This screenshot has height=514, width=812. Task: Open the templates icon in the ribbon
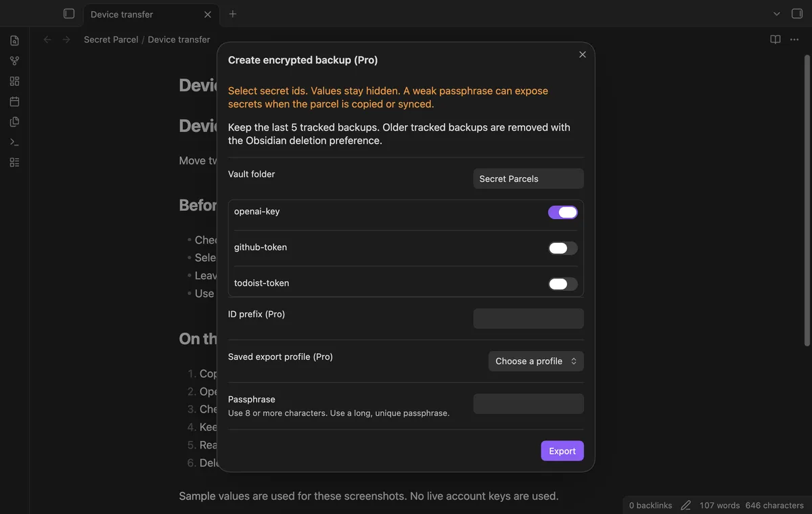coord(14,122)
